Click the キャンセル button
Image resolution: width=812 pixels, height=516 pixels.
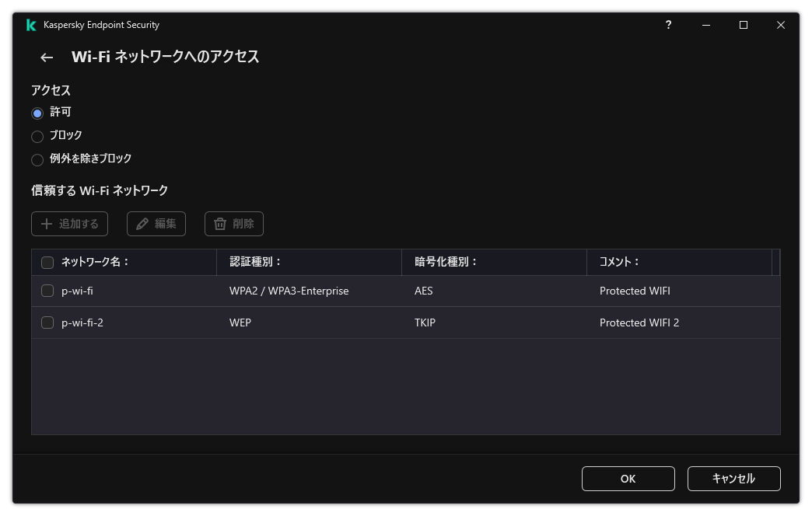733,479
